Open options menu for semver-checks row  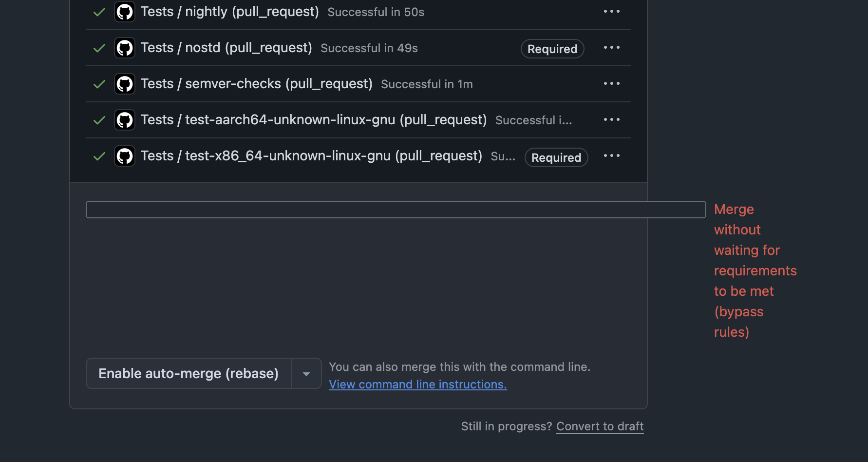[612, 83]
